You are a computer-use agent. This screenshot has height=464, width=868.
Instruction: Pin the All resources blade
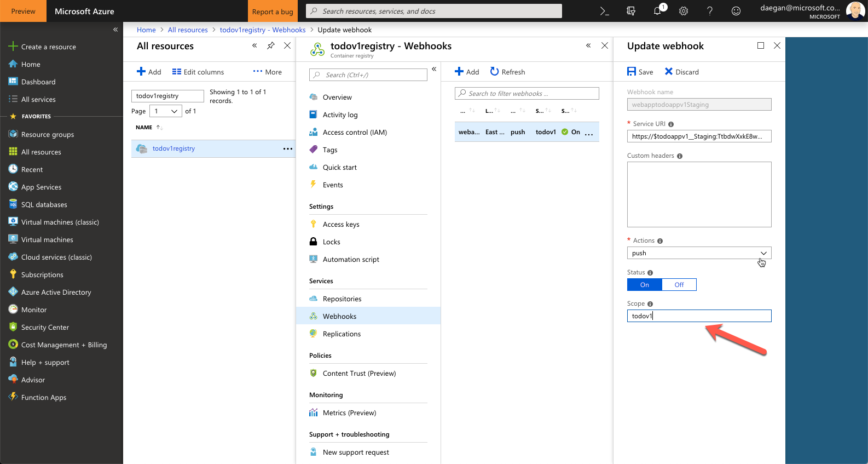(x=271, y=46)
